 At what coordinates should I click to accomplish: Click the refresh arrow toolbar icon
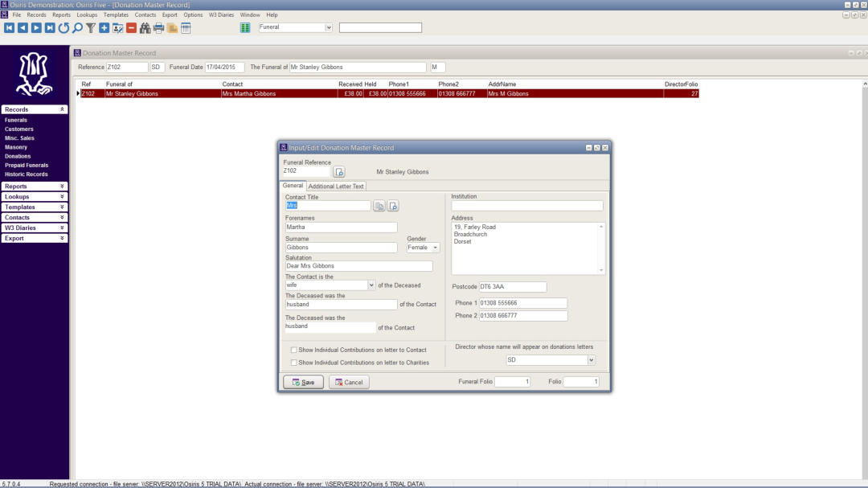(63, 28)
